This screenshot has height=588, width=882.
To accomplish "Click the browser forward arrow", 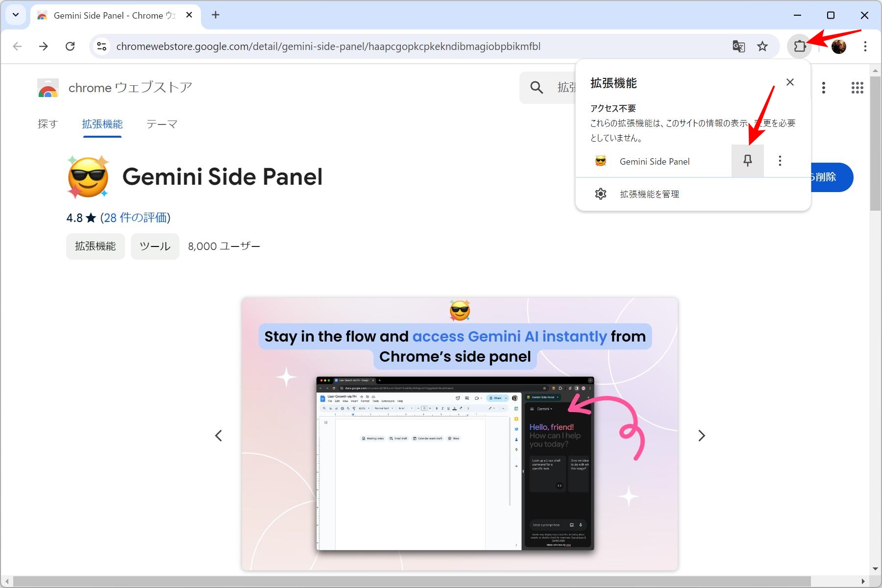I will click(x=44, y=47).
